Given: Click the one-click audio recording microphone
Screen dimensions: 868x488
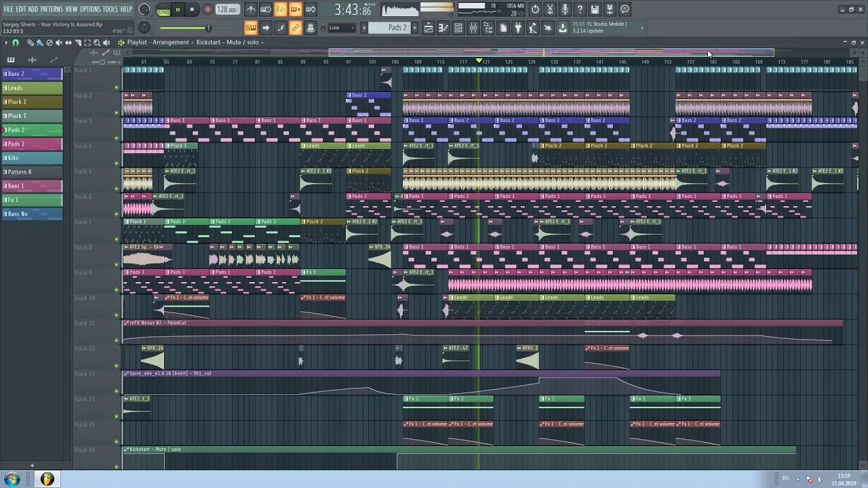Looking at the screenshot, I should click(x=565, y=9).
